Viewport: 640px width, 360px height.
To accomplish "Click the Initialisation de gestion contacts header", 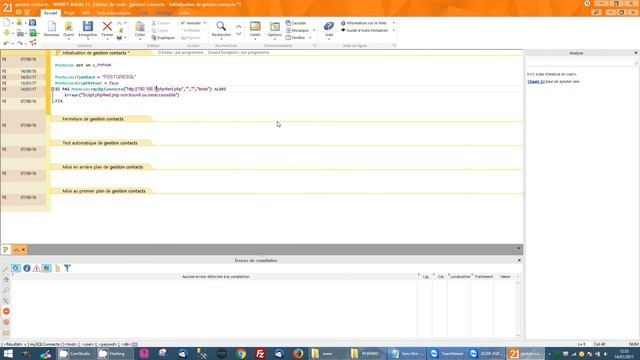I will (96, 53).
